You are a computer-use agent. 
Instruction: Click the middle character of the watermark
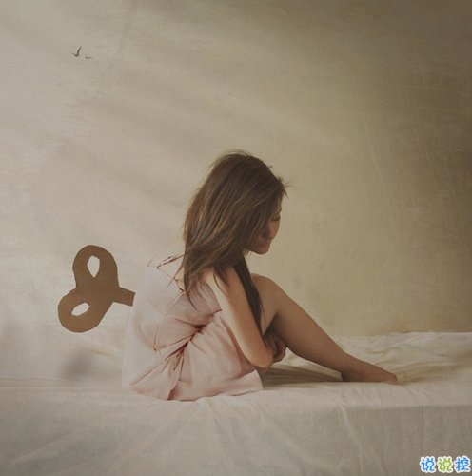(x=445, y=465)
